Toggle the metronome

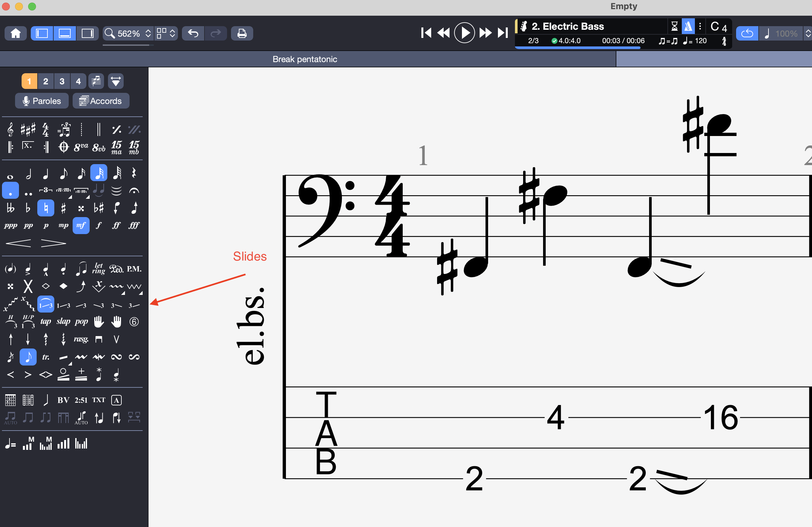688,26
